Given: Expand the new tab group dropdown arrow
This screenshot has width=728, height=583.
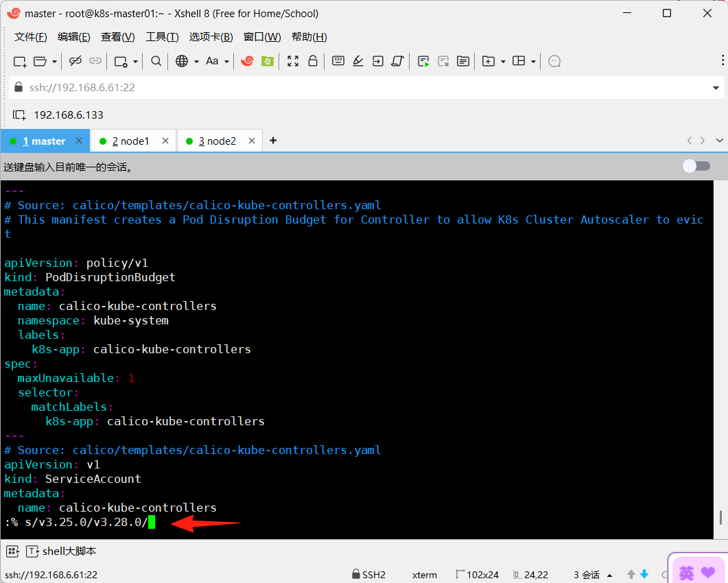Looking at the screenshot, I should point(503,61).
